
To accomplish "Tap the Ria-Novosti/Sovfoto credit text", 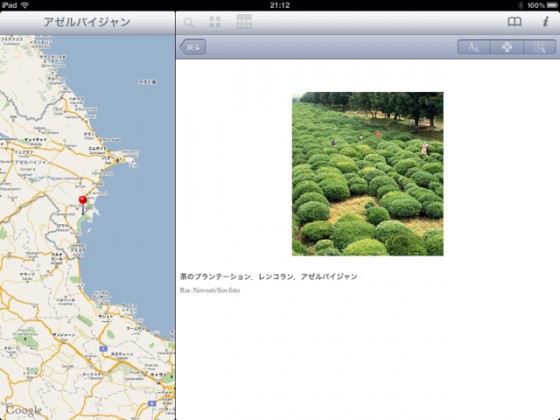I will 210,290.
